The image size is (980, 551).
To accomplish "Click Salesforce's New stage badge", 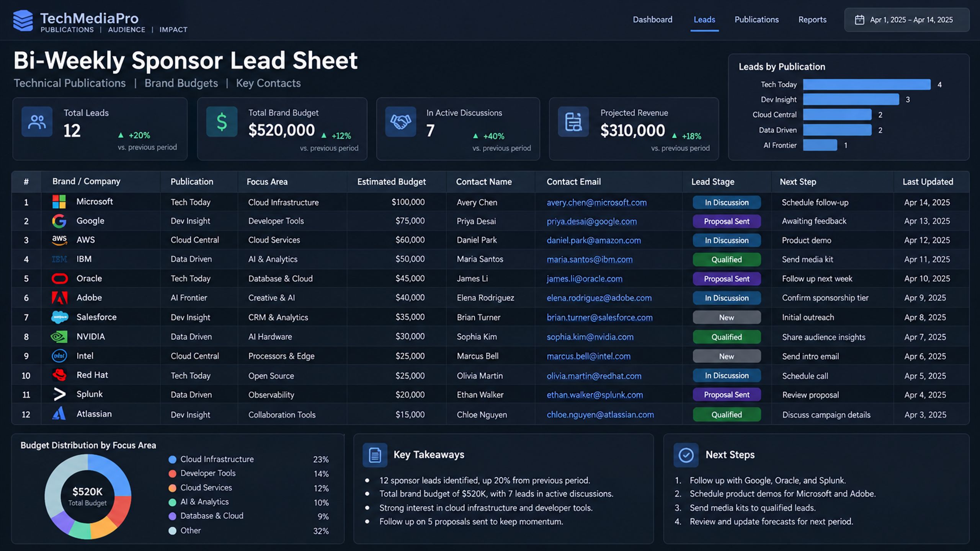I will click(727, 318).
